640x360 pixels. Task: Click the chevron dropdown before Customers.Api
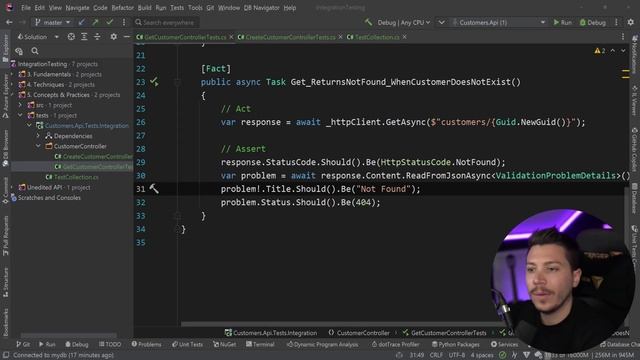[441, 22]
